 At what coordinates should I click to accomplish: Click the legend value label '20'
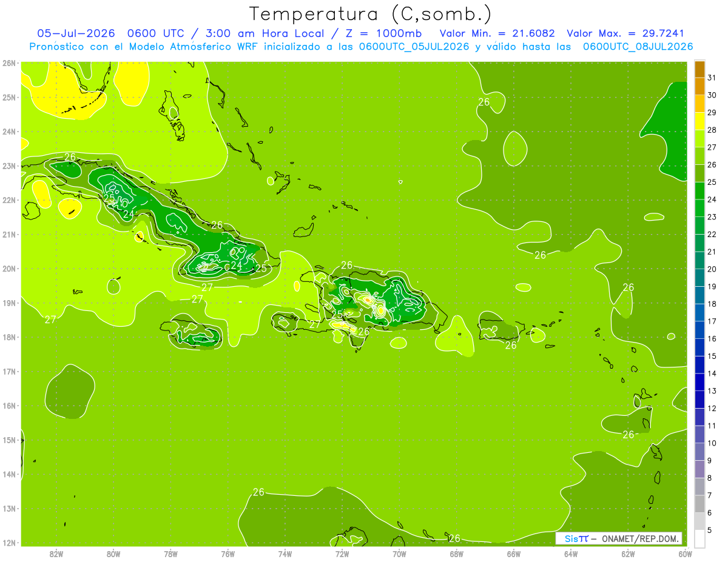tap(712, 269)
